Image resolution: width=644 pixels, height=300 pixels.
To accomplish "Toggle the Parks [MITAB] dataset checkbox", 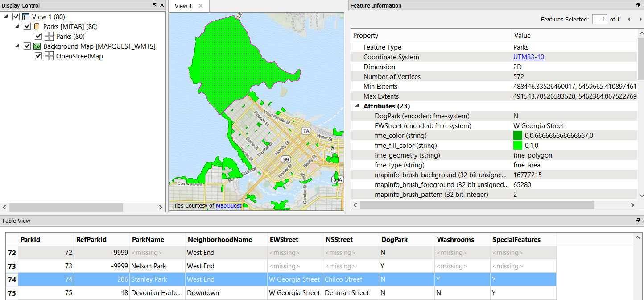I will 27,27.
